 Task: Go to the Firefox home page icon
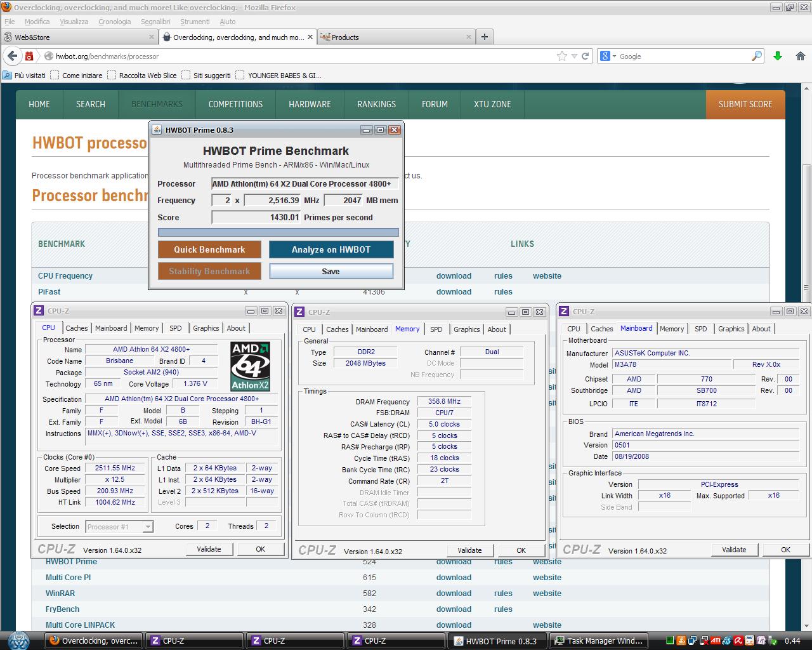point(800,56)
